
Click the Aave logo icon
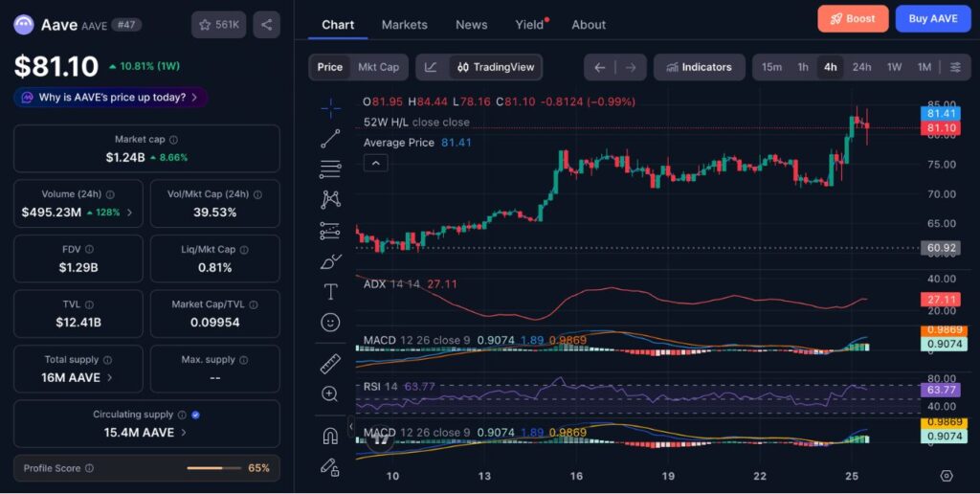tap(24, 24)
